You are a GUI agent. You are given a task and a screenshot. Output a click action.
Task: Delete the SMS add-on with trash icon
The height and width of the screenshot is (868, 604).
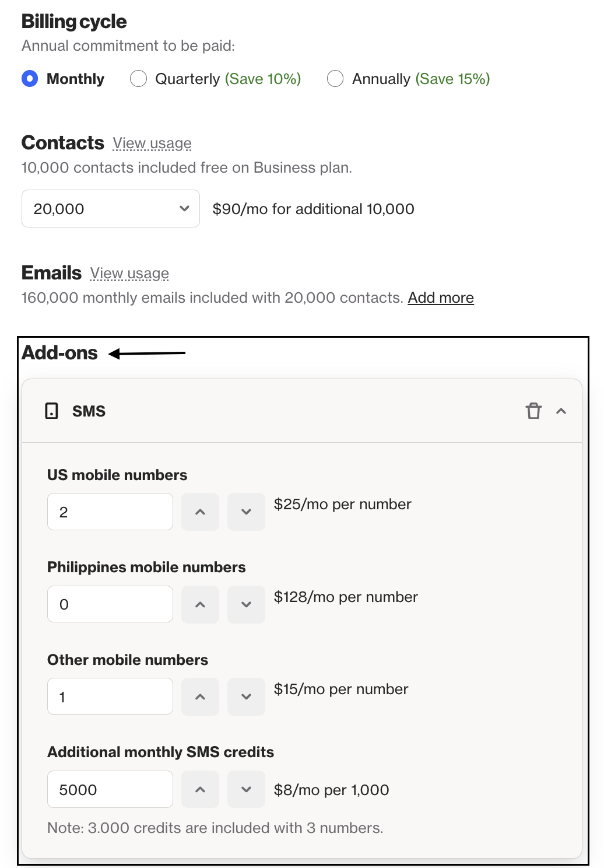[x=533, y=411]
